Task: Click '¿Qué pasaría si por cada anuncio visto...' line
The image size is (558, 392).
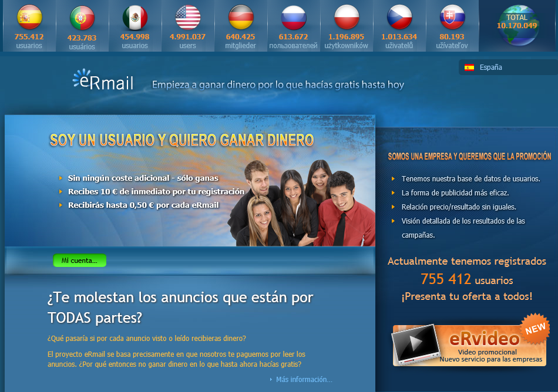Action: pos(147,339)
